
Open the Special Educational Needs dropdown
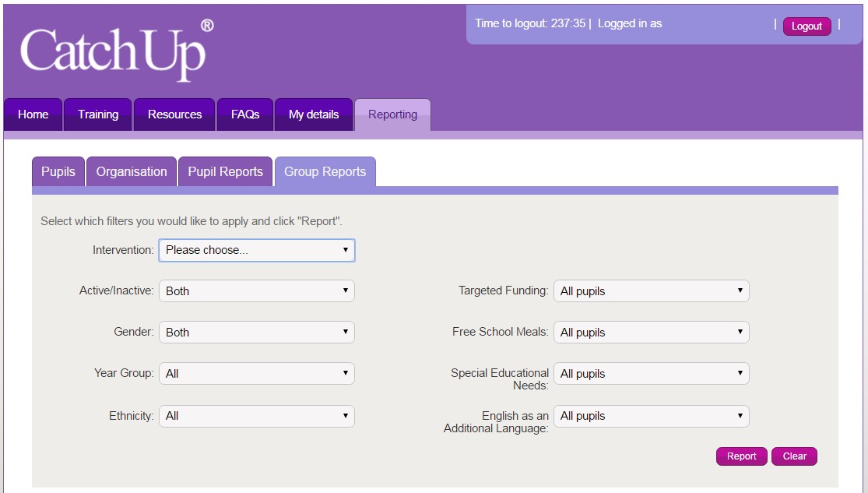coord(652,374)
